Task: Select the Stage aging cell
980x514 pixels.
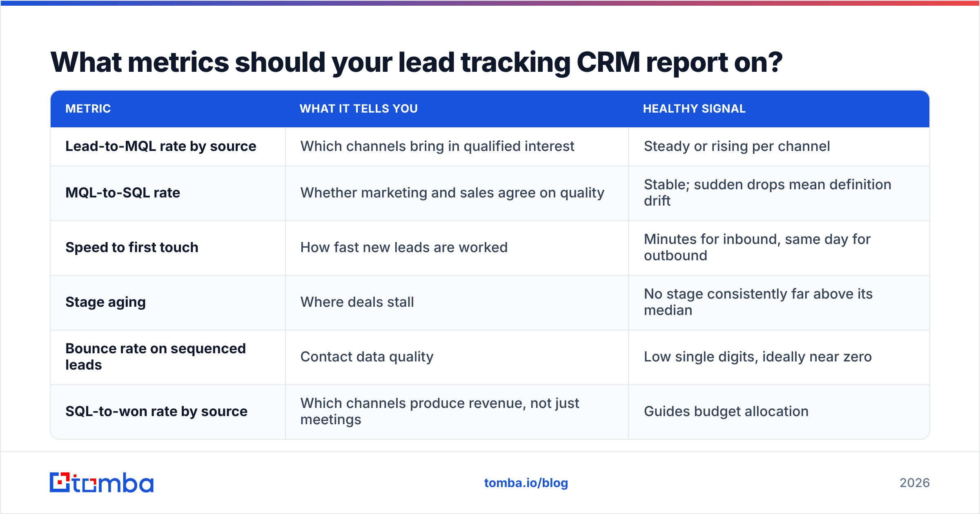Action: (x=168, y=303)
